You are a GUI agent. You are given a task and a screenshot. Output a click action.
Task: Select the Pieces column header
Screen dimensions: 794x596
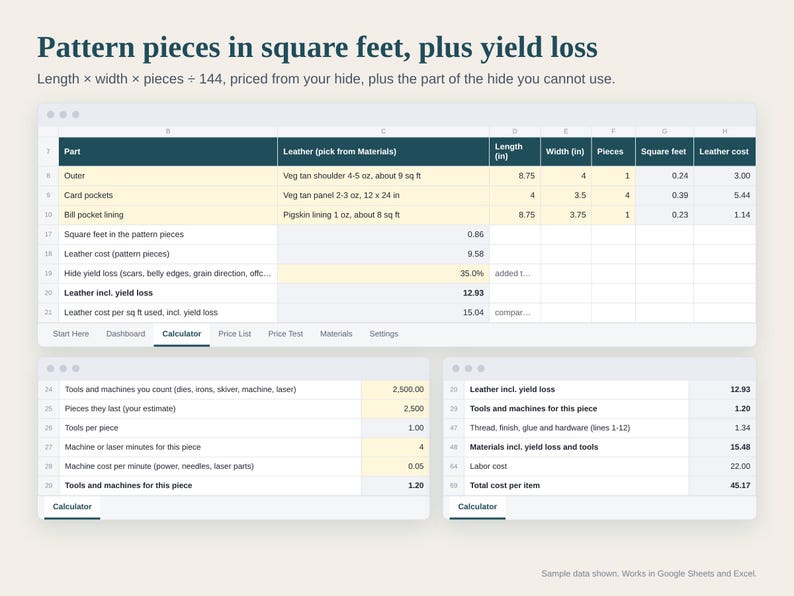pyautogui.click(x=613, y=151)
